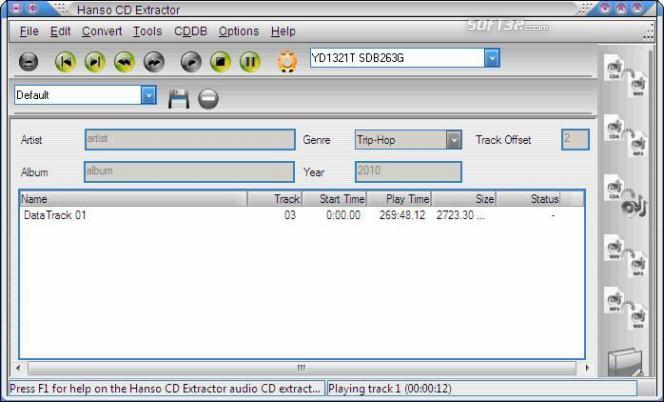Open the Options menu

point(238,31)
